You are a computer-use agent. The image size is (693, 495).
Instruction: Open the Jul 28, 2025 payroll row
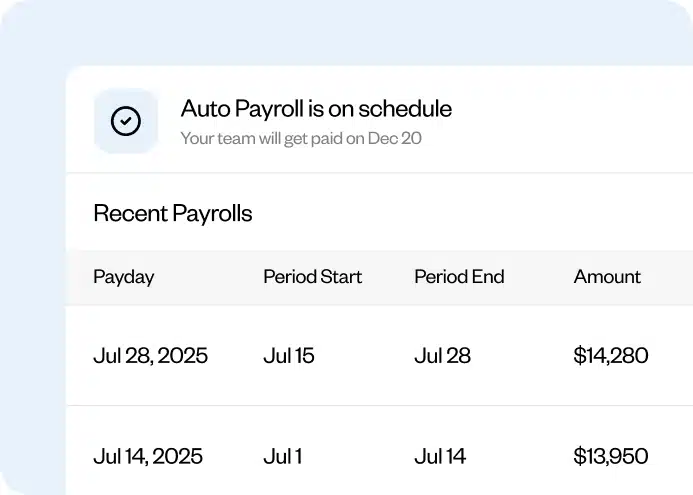click(150, 355)
